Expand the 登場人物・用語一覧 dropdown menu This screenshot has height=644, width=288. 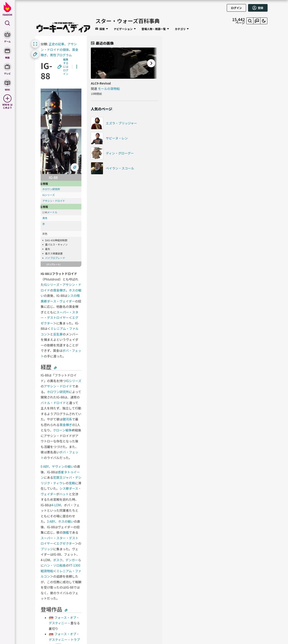tap(155, 29)
